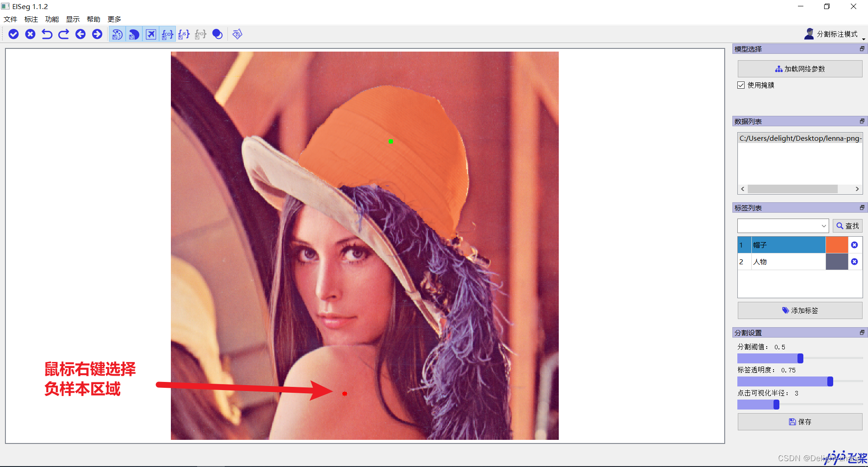
Task: Go to previous image arrow icon
Action: tap(80, 34)
